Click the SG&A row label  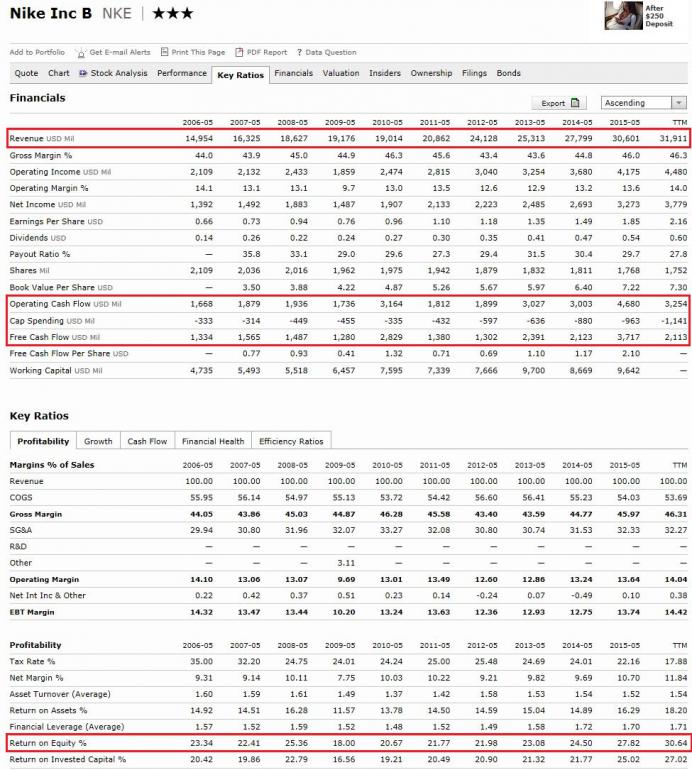[21, 530]
